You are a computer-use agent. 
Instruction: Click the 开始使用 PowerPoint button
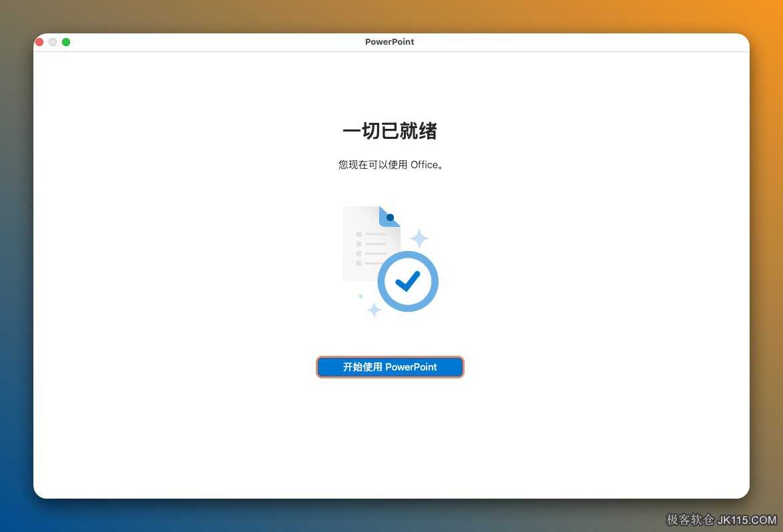pyautogui.click(x=390, y=366)
